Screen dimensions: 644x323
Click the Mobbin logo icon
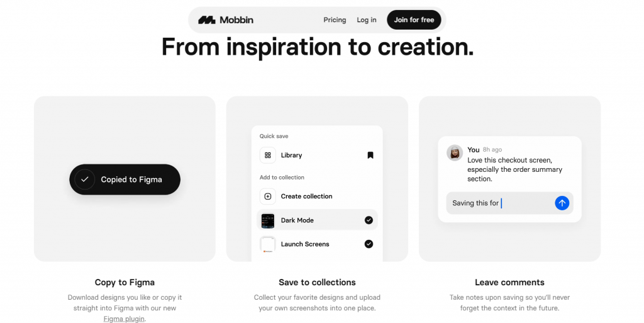click(x=206, y=20)
